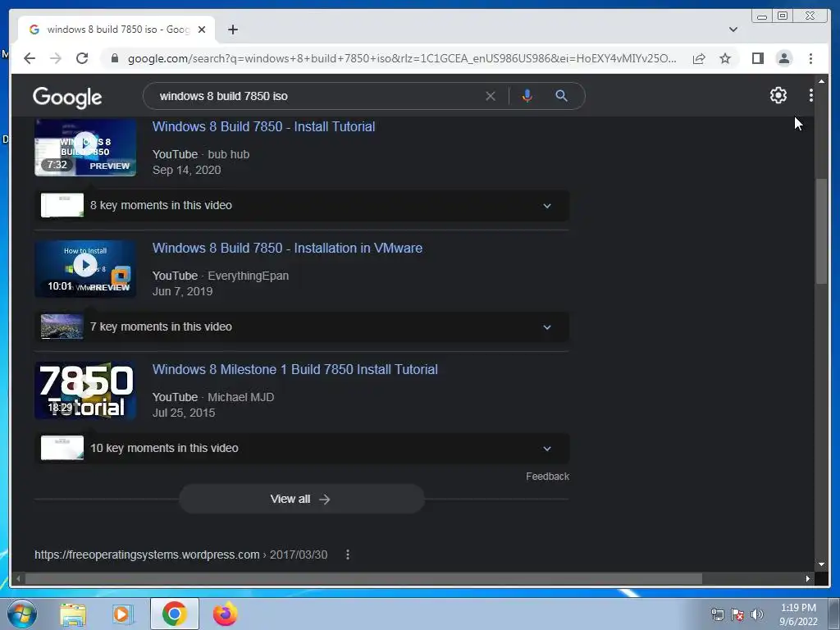Play the 10:01 VMware video thumbnail
840x630 pixels.
85,268
